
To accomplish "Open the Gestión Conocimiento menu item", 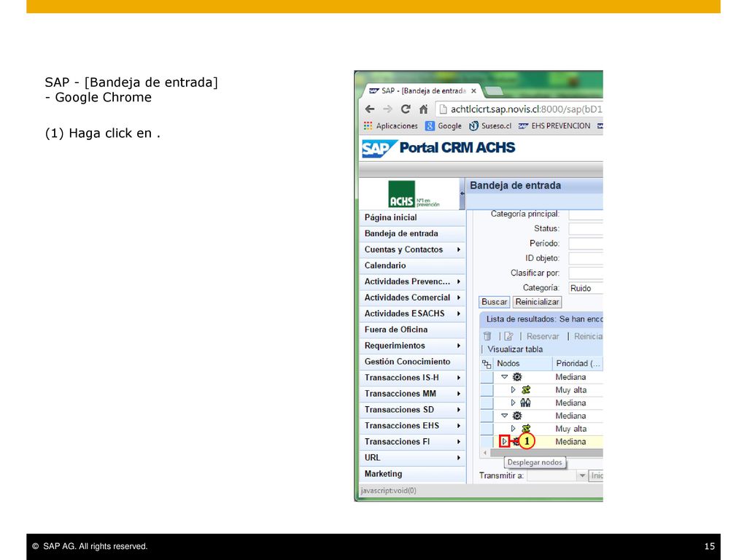I will click(412, 362).
